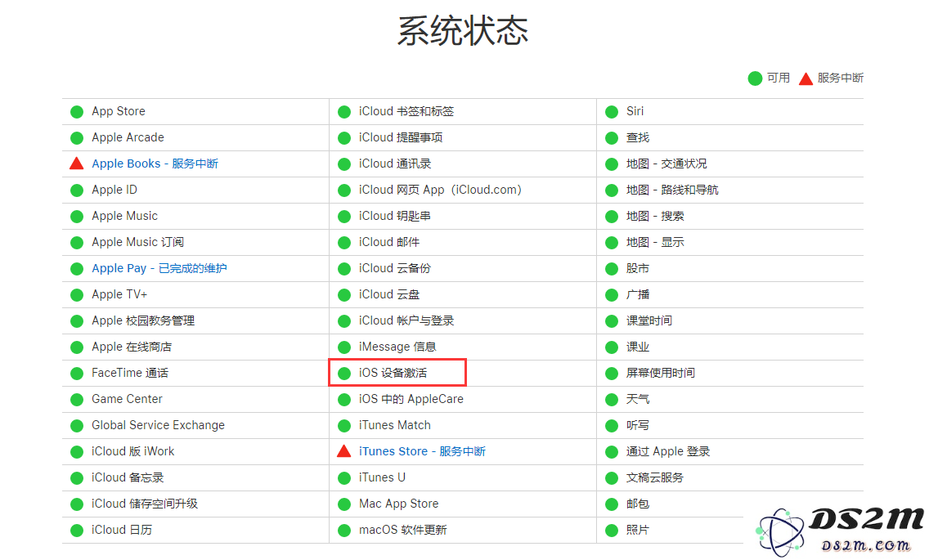Click the green dot beside 天气
Screen dimensions: 938x560
click(x=612, y=400)
